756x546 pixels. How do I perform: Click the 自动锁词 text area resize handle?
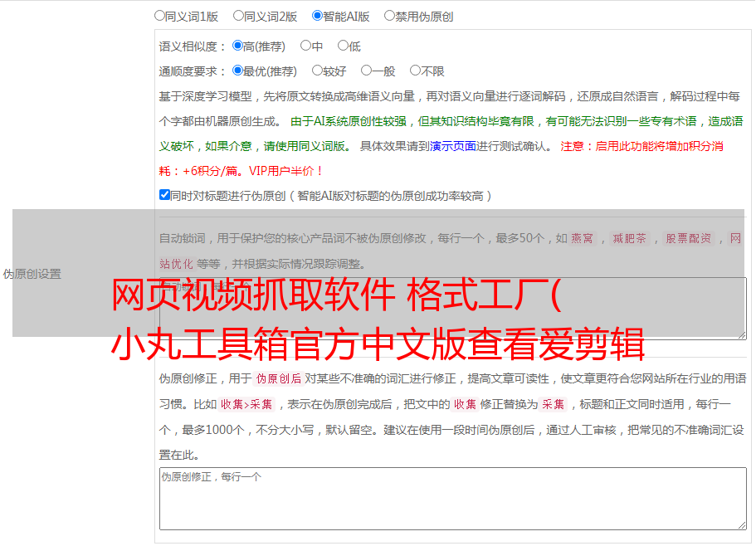click(x=742, y=334)
